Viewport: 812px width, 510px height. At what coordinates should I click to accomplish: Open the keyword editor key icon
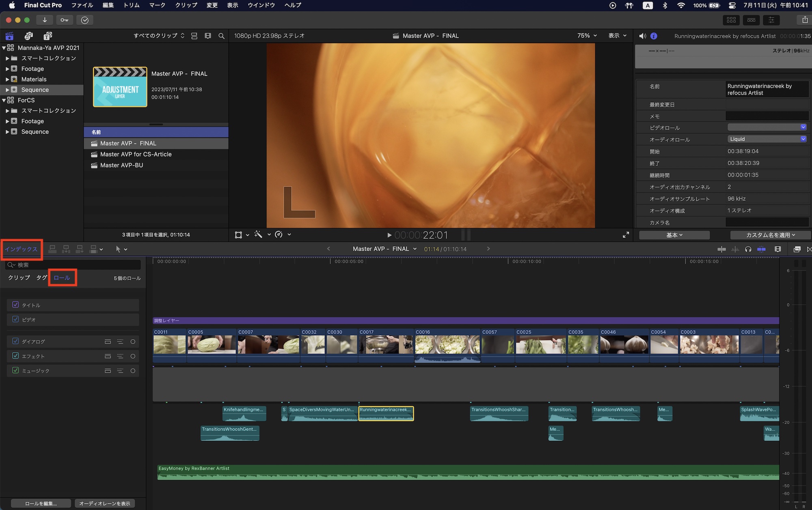65,20
